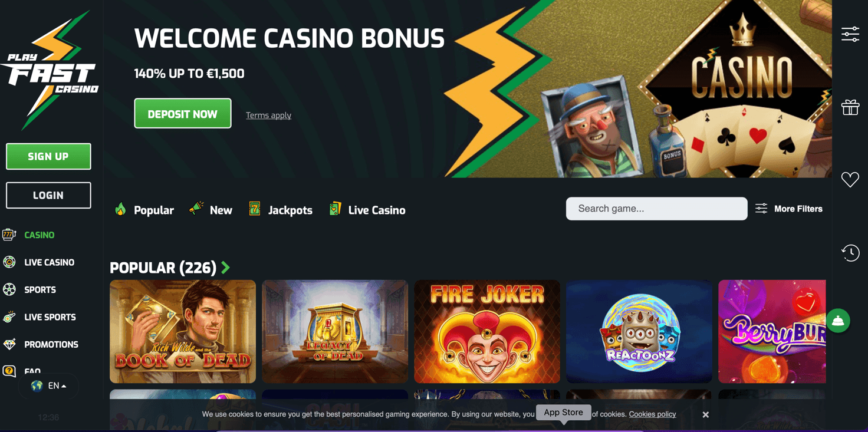Viewport: 868px width, 432px height.
Task: Expand the EN language selector
Action: [48, 386]
